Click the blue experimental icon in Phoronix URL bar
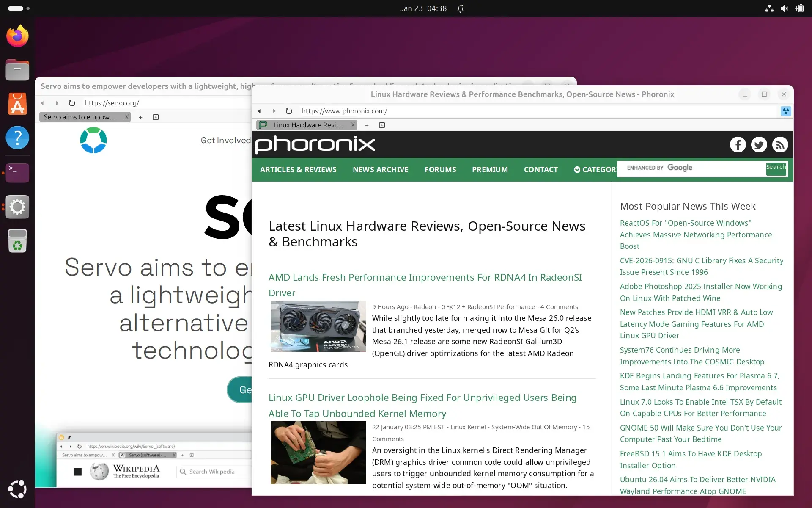 785,111
